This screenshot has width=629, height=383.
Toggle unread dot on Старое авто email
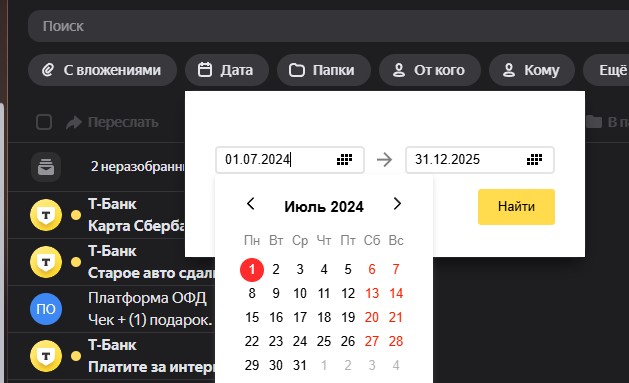[76, 262]
